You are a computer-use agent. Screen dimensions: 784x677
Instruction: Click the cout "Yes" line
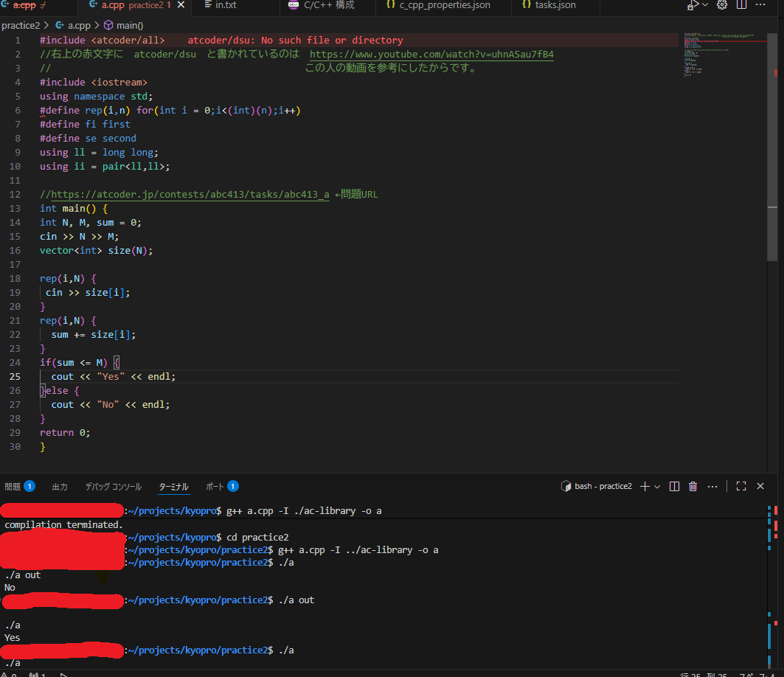113,377
